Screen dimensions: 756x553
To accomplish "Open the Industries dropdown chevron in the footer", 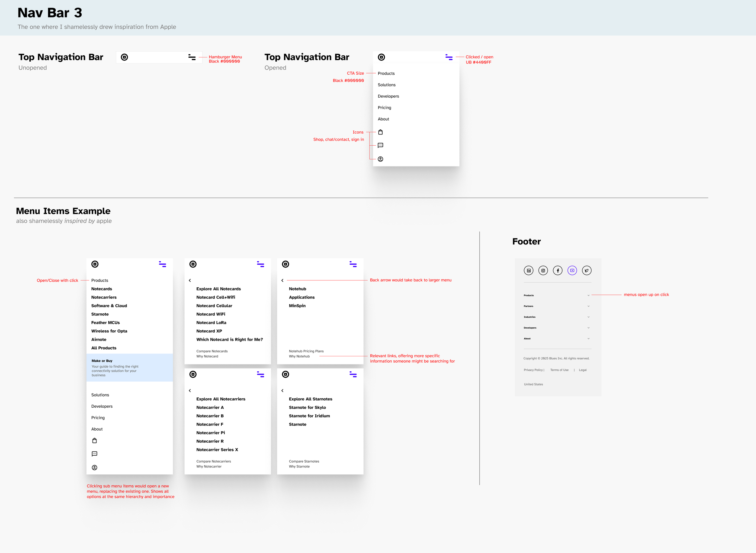I will click(x=588, y=317).
